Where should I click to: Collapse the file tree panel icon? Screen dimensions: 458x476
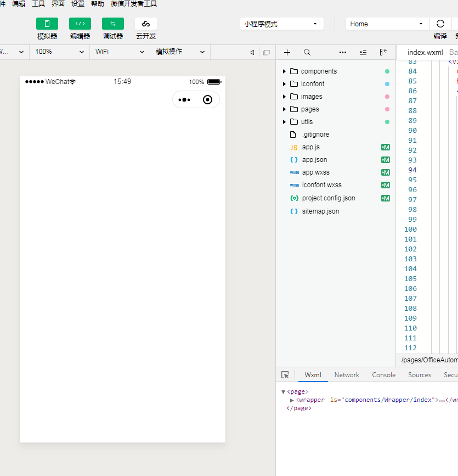[383, 52]
